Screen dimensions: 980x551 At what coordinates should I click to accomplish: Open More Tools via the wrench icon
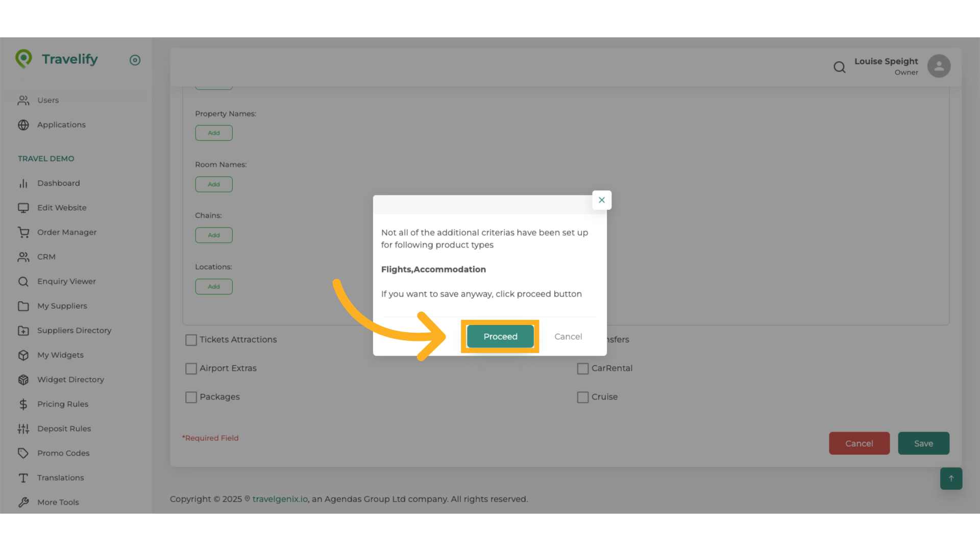(23, 502)
